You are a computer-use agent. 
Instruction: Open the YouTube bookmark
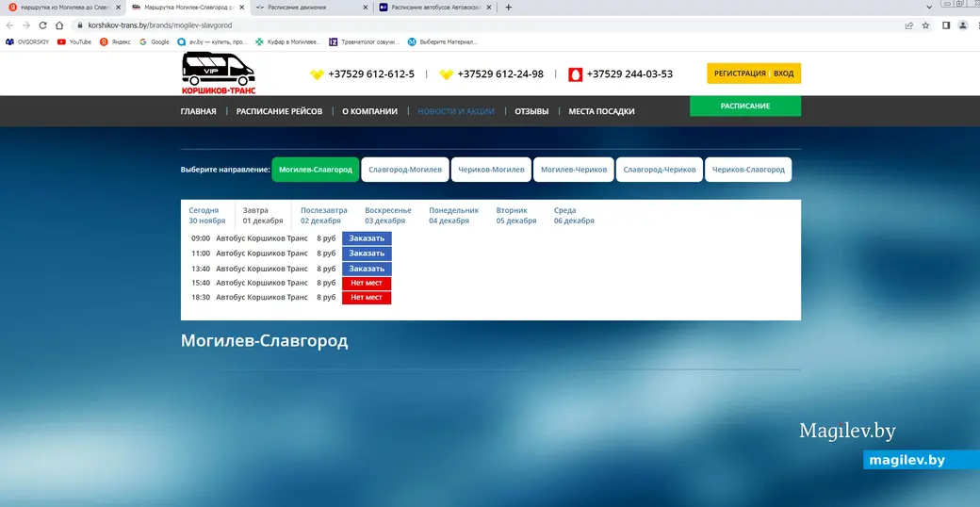[x=74, y=41]
